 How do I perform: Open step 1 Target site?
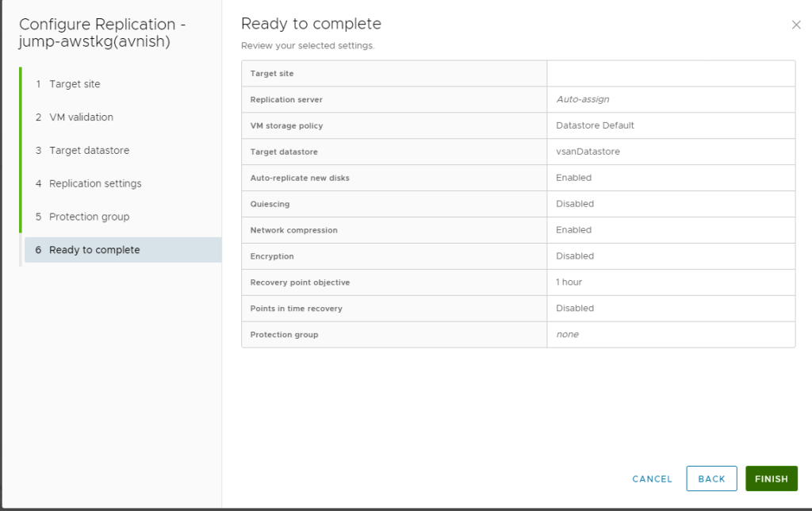(x=75, y=84)
